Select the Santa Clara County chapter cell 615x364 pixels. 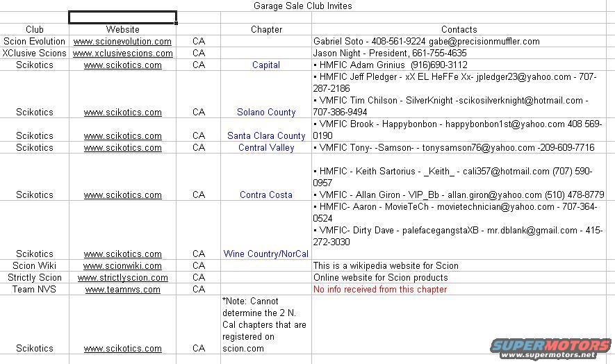266,136
